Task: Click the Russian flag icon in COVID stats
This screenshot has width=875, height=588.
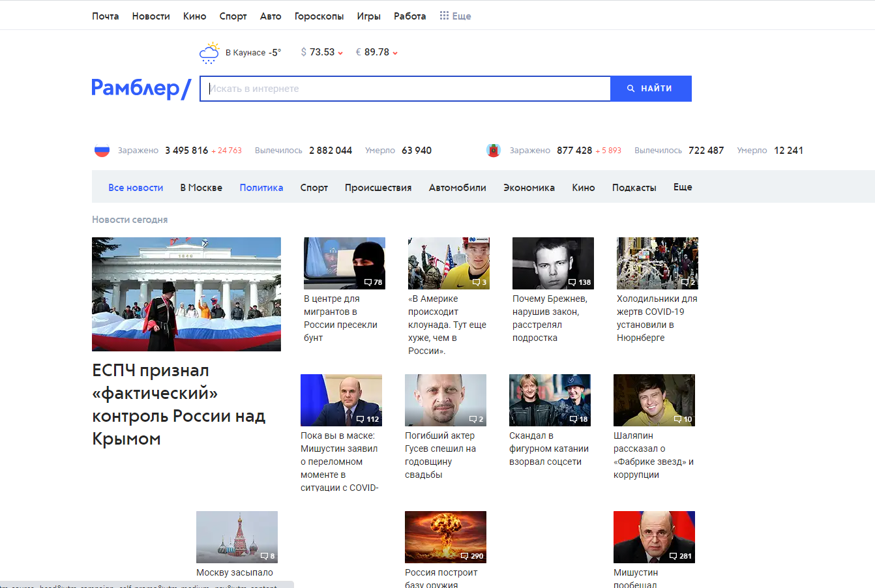Action: coord(102,151)
